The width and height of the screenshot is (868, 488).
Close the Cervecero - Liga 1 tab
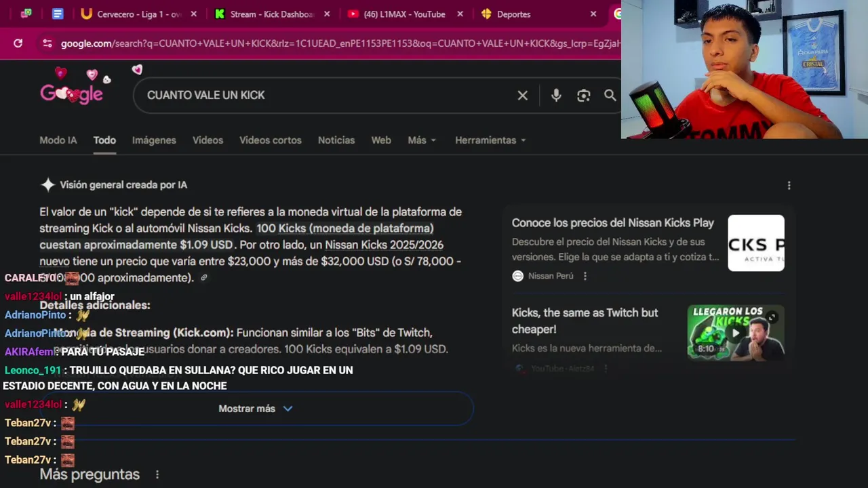[x=194, y=14]
